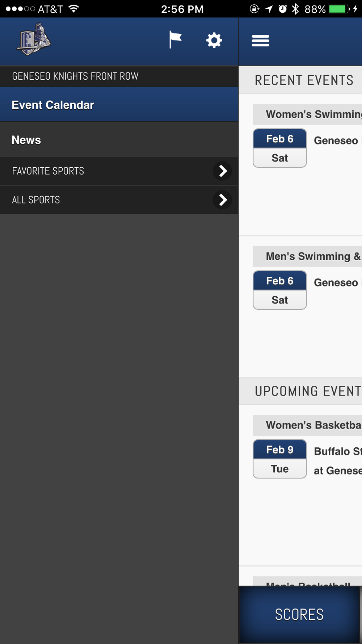This screenshot has width=362, height=644.
Task: Tap the Recent Events section heading
Action: click(303, 80)
